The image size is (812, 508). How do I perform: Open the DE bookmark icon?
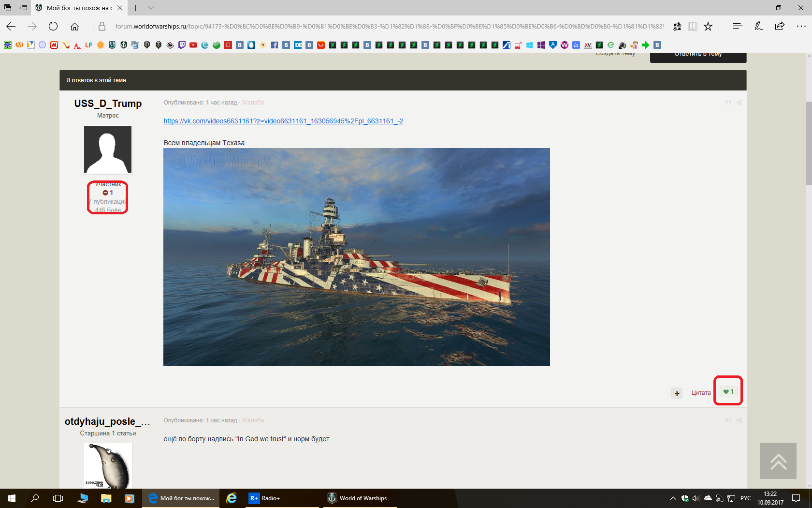[298, 45]
